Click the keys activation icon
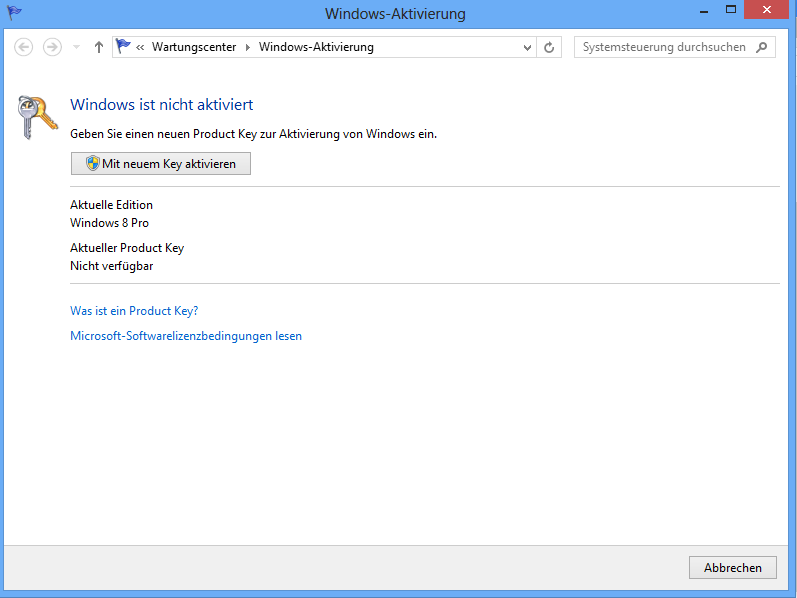The width and height of the screenshot is (797, 598). coord(37,117)
